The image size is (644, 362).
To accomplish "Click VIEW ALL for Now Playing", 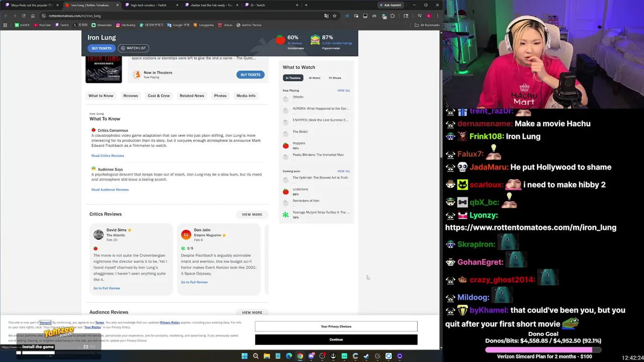I will (343, 90).
